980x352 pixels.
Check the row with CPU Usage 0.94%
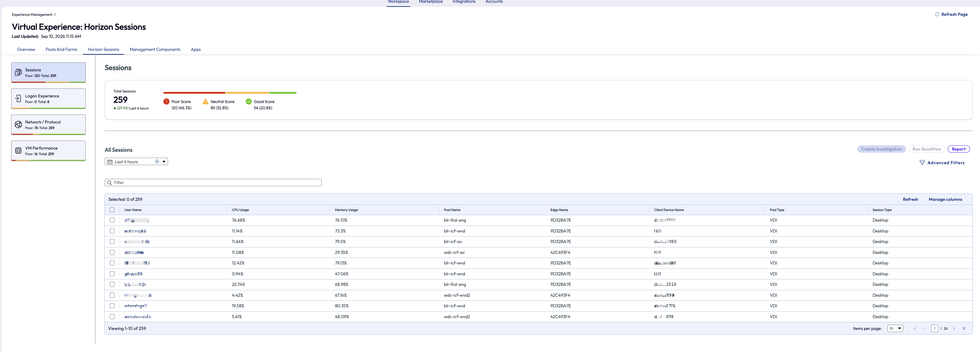112,274
